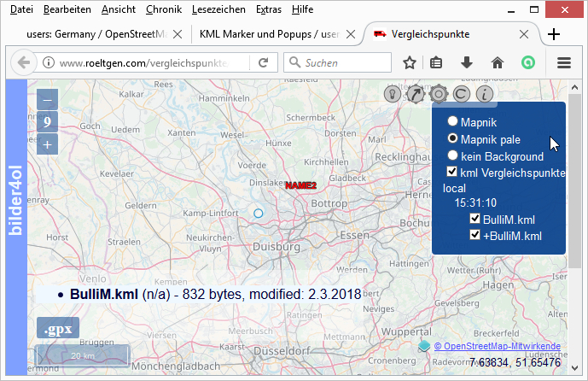
Task: Click the Essen city label on map
Action: pos(355,236)
